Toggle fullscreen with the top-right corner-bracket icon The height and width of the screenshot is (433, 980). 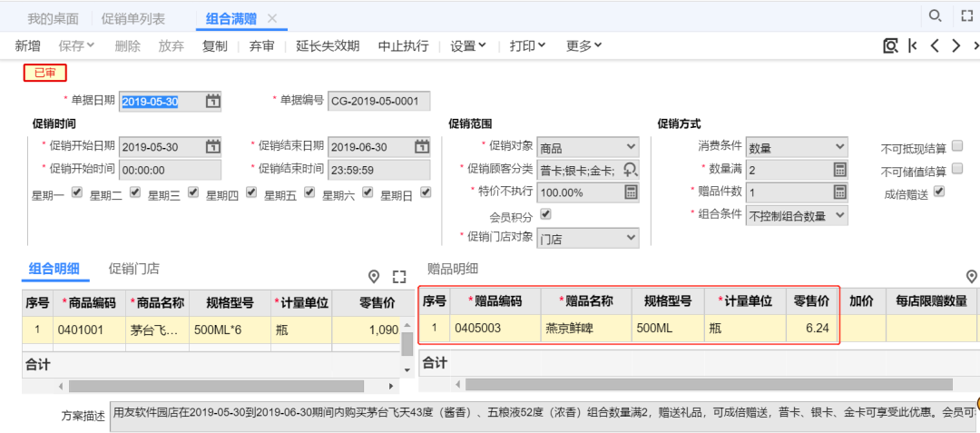[x=967, y=16]
